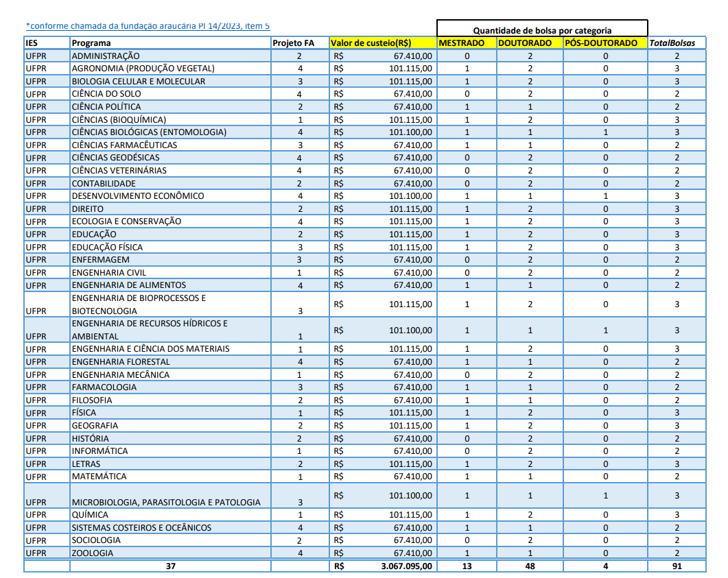Click the INFORMÁTICA cell
Image resolution: width=728 pixels, height=578 pixels.
170,451
